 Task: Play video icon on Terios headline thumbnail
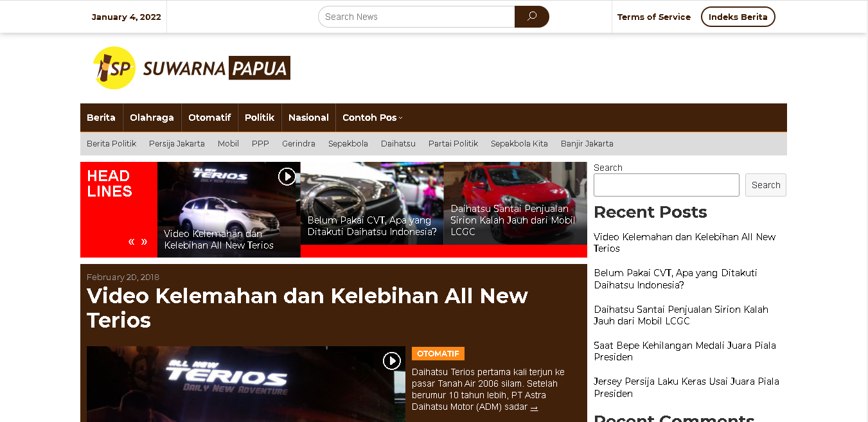pyautogui.click(x=287, y=176)
